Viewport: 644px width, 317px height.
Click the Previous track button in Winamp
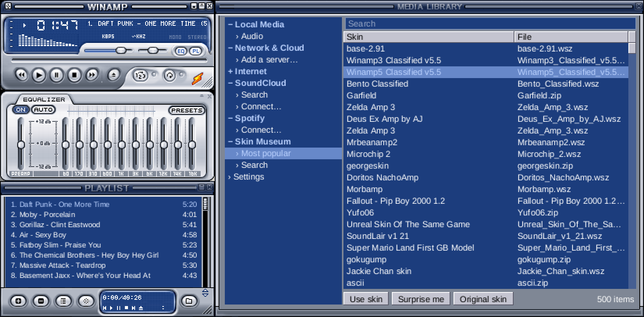(21, 75)
